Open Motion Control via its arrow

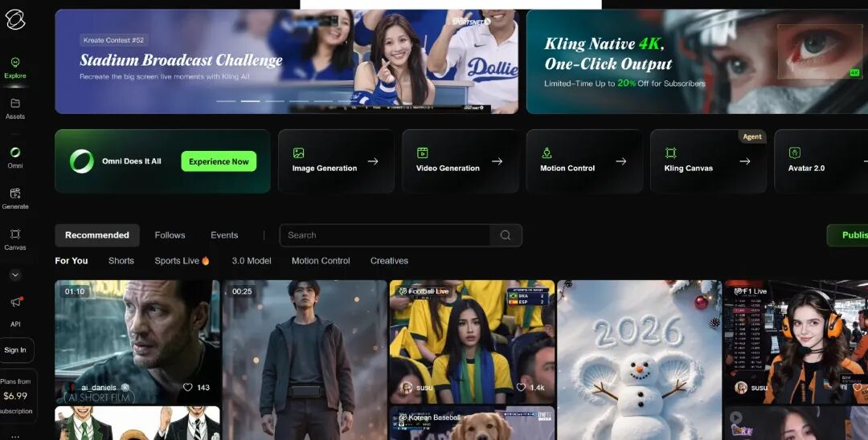pyautogui.click(x=621, y=161)
